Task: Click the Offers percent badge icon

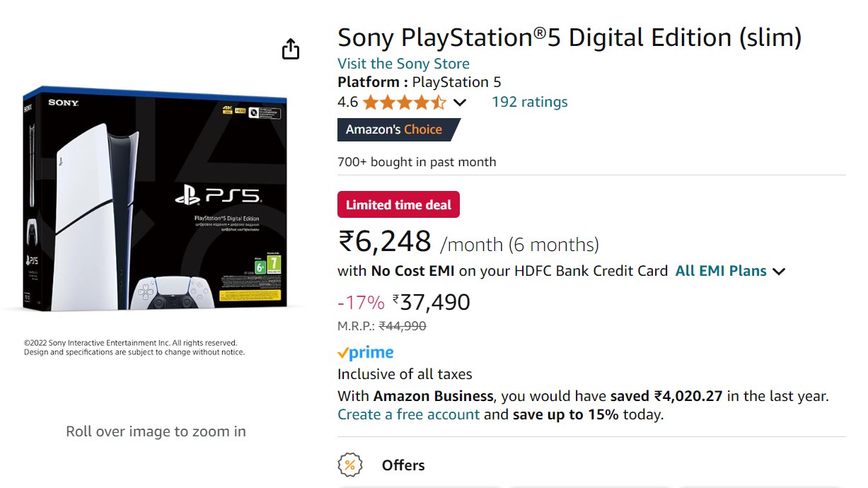Action: (x=349, y=465)
